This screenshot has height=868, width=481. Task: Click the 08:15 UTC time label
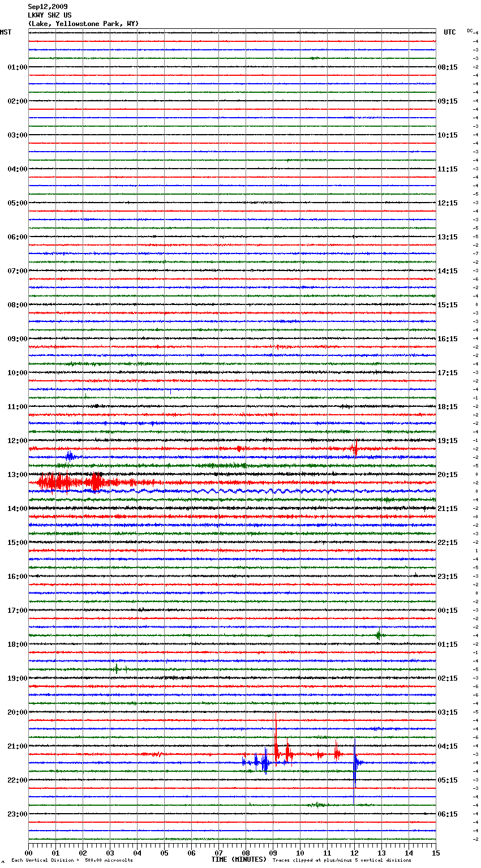448,67
